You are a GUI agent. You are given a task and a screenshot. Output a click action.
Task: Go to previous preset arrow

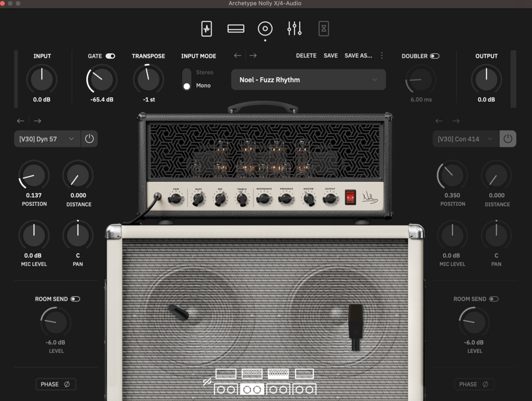click(x=238, y=55)
